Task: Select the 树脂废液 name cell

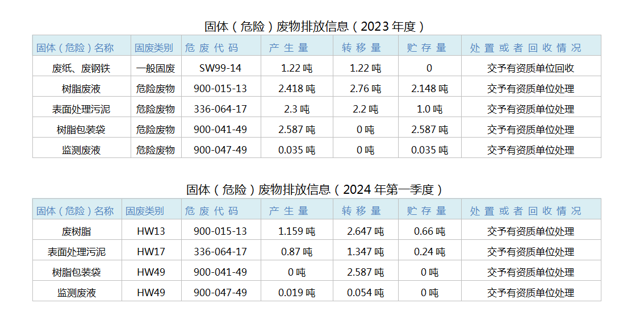Action: pyautogui.click(x=81, y=89)
